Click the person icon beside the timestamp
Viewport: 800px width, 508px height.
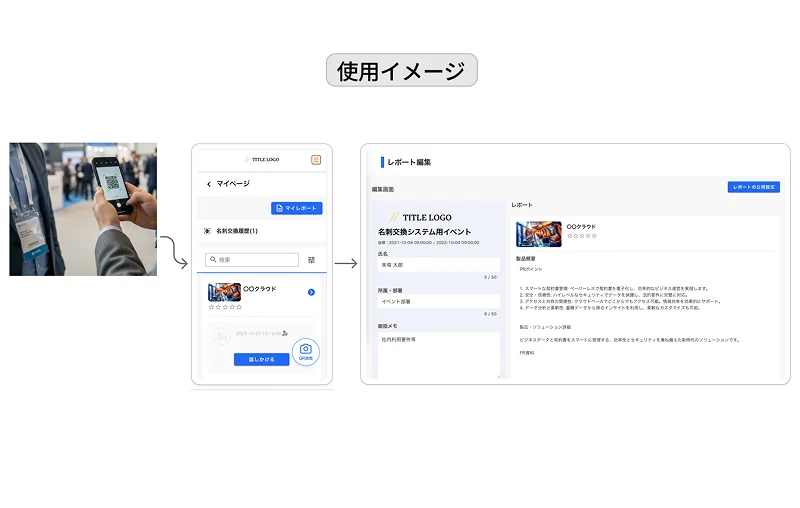pyautogui.click(x=285, y=333)
